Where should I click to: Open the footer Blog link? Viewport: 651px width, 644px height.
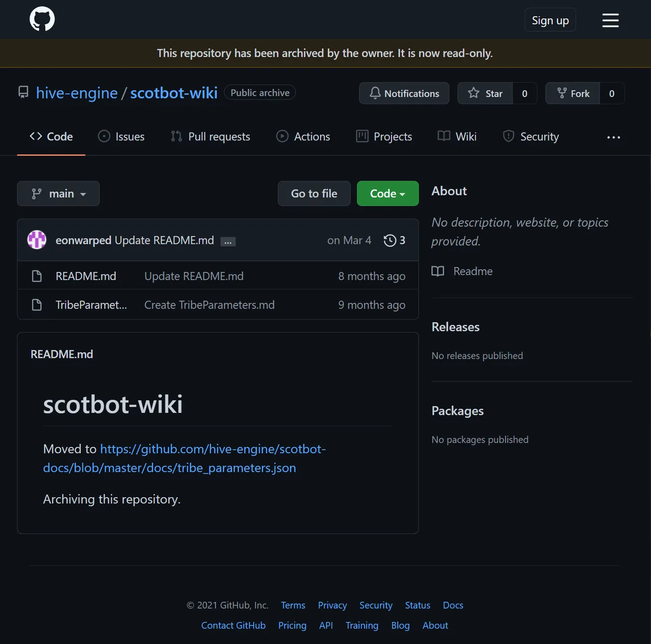coord(400,626)
